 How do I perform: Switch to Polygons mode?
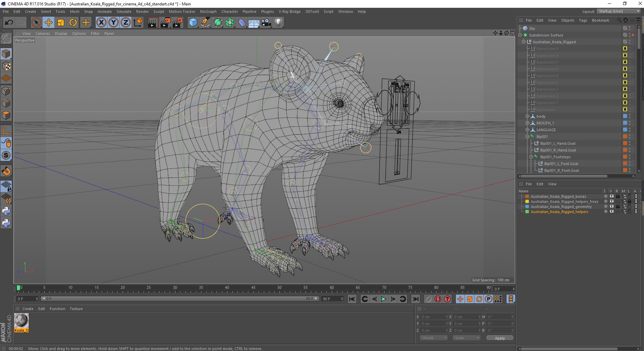tap(6, 115)
